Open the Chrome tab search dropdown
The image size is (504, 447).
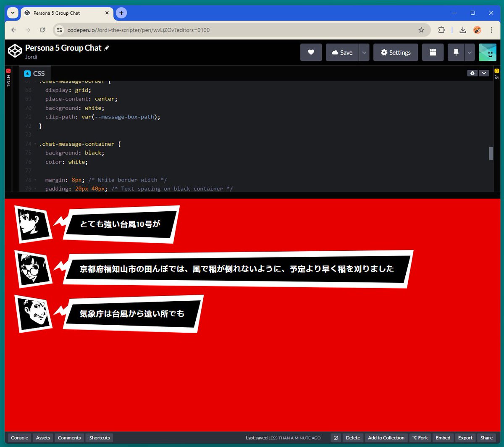coord(13,13)
